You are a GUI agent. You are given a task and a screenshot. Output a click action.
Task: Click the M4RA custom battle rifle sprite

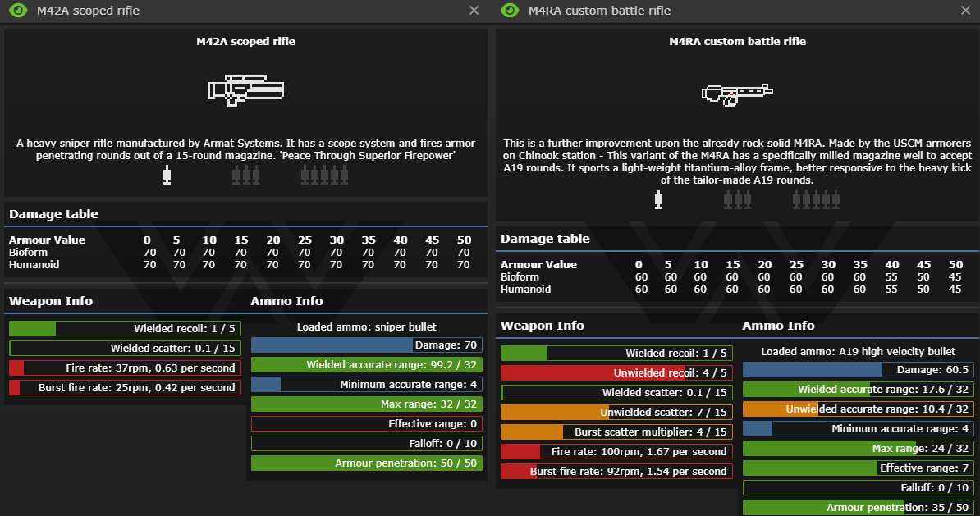pyautogui.click(x=737, y=94)
